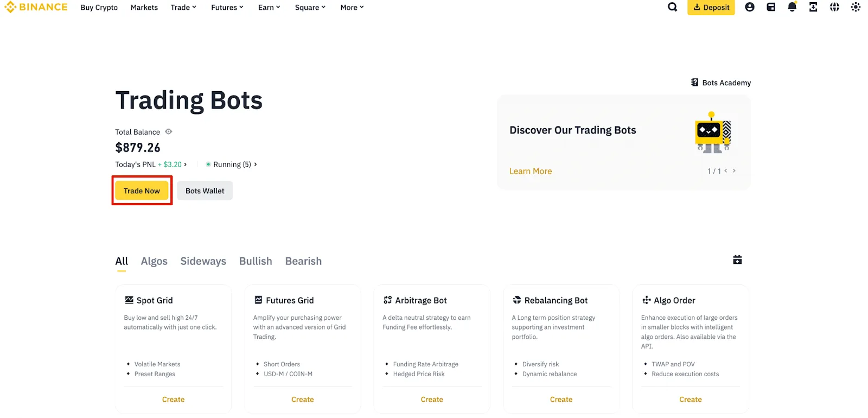Click the Binance logo
This screenshot has width=868, height=418.
click(36, 7)
